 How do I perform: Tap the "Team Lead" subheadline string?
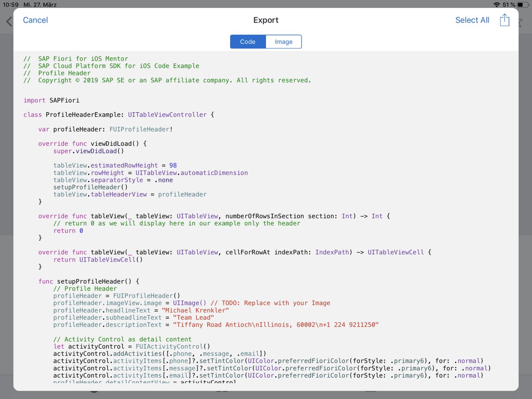[x=193, y=317]
